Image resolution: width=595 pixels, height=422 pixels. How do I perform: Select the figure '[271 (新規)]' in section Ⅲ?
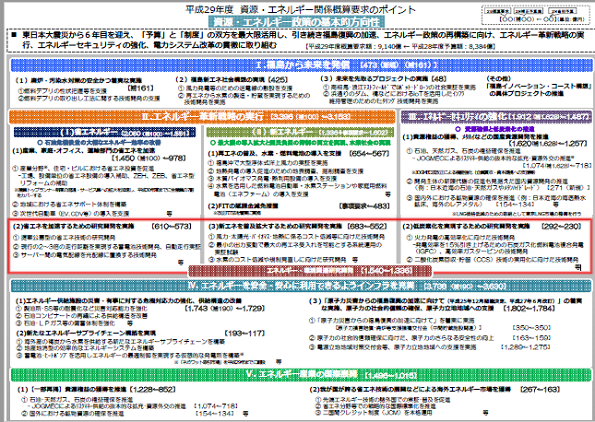coord(568,187)
